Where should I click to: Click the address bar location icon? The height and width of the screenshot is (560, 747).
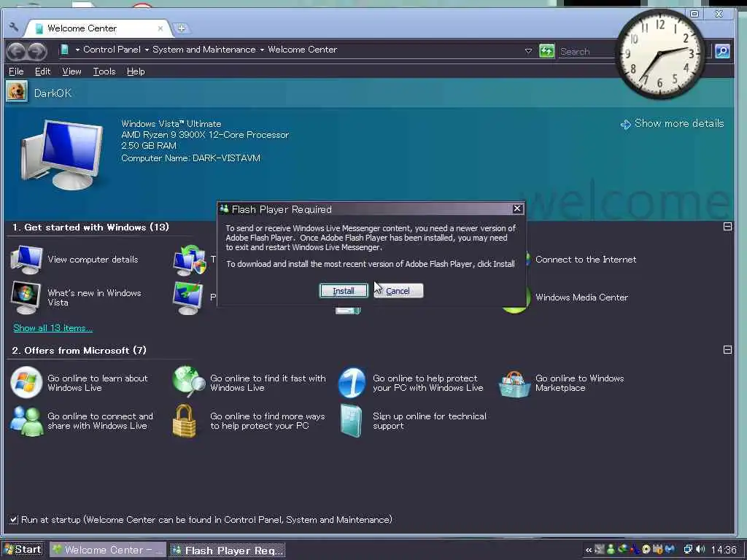pyautogui.click(x=65, y=50)
